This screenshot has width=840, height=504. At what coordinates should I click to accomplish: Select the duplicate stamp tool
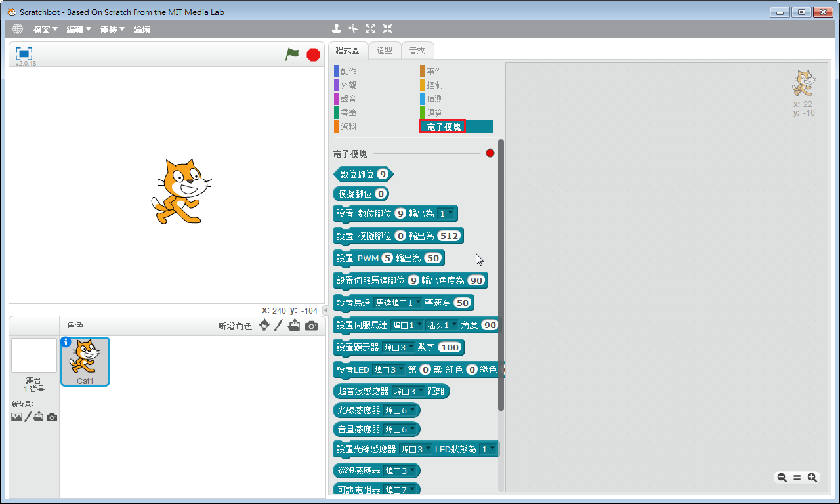coord(337,28)
